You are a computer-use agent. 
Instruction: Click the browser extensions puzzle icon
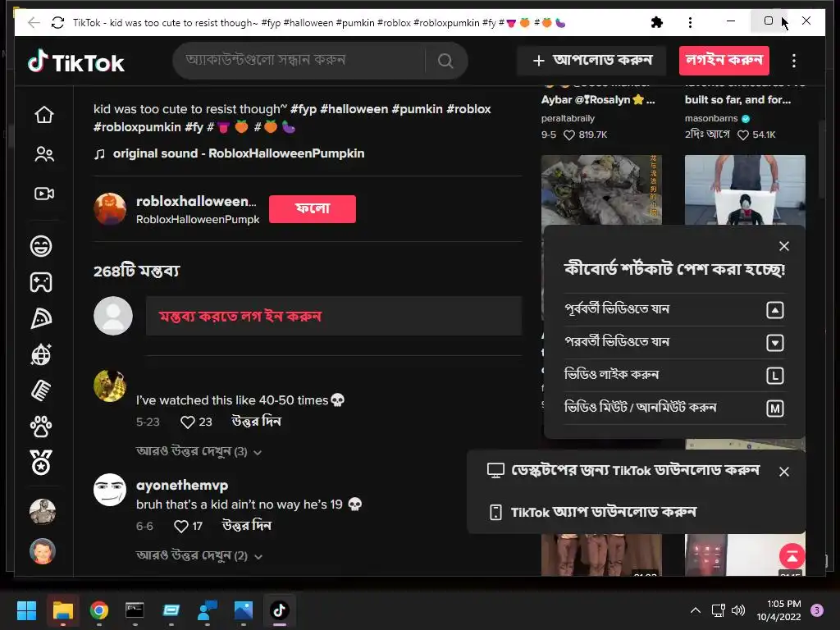click(x=657, y=22)
